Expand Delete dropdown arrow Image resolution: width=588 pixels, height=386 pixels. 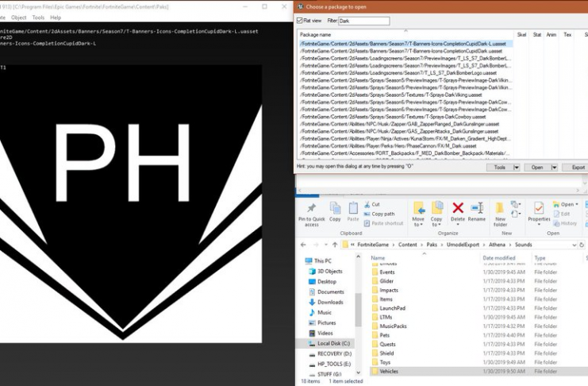pos(458,225)
